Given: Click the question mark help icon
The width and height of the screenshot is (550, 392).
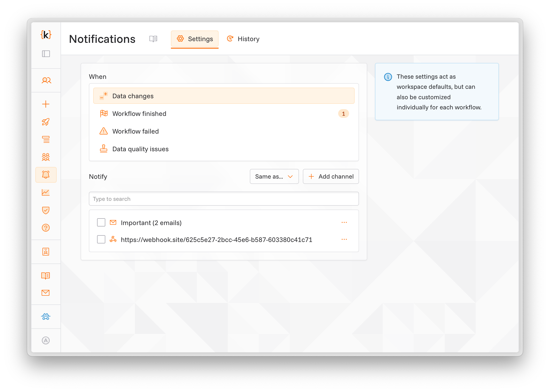Looking at the screenshot, I should 46,228.
